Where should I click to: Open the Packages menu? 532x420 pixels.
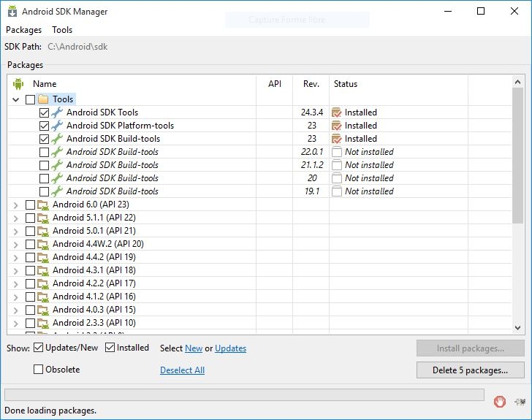pos(23,30)
